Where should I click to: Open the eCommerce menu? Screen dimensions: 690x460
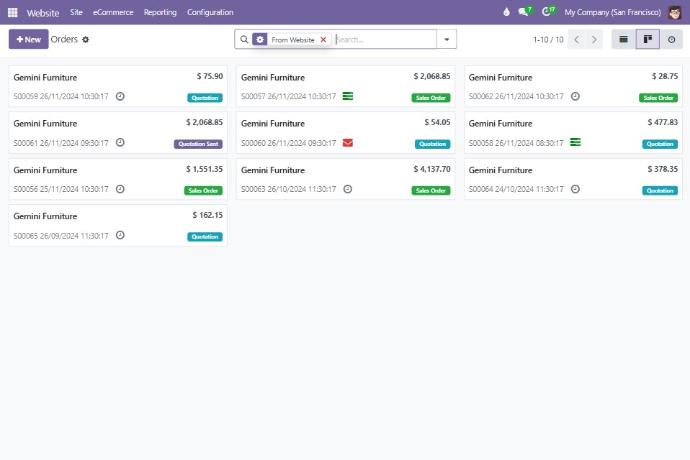click(113, 12)
